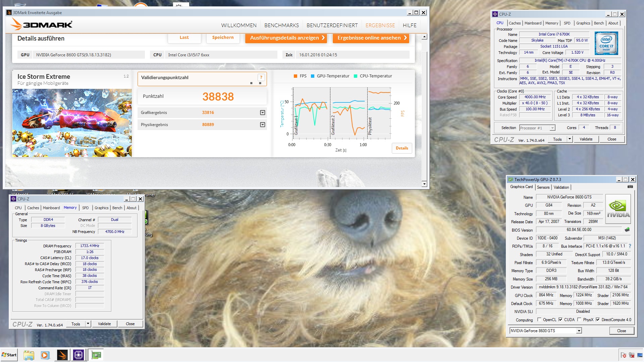Click the 38838 Punktzahl score value
Viewport: 644px width, 362px height.
[x=218, y=97]
